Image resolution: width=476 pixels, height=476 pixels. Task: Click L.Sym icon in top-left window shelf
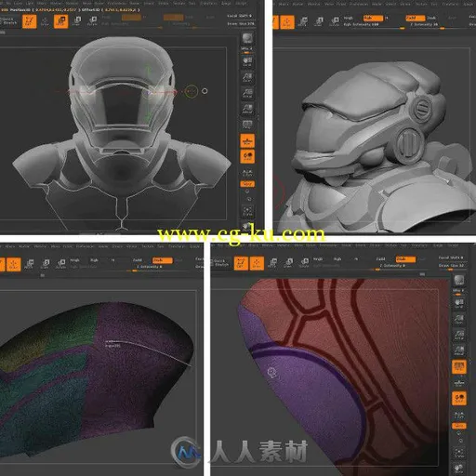click(x=247, y=173)
